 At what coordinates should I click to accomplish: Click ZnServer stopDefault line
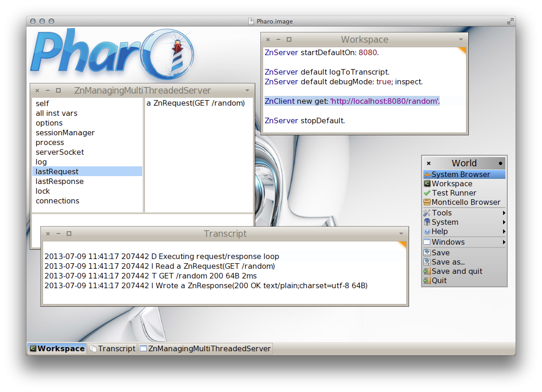(x=305, y=120)
